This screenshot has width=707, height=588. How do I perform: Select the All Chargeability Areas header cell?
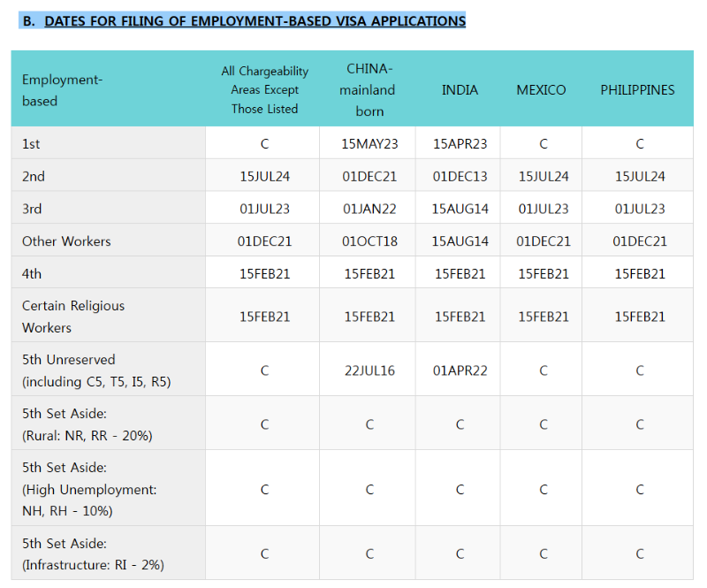click(x=264, y=90)
